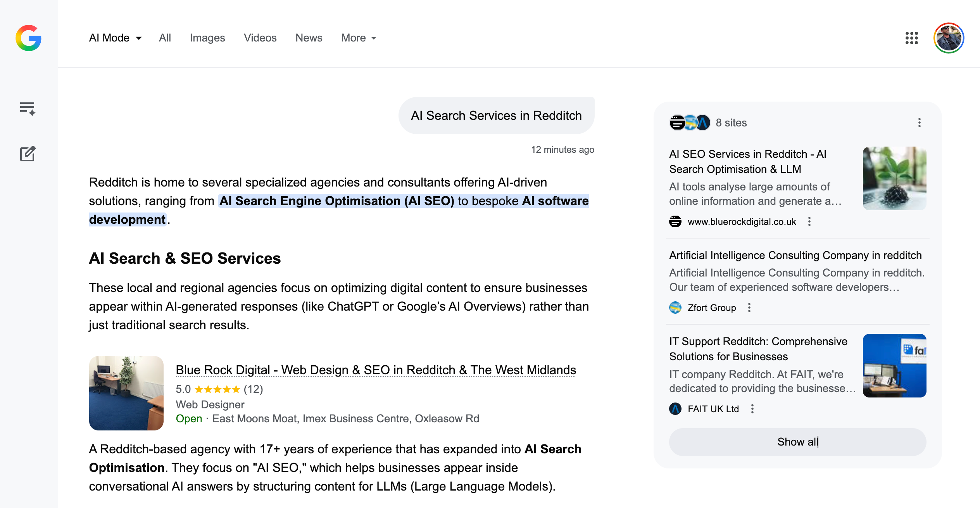Open AI SEO Services in Redditch source

748,161
